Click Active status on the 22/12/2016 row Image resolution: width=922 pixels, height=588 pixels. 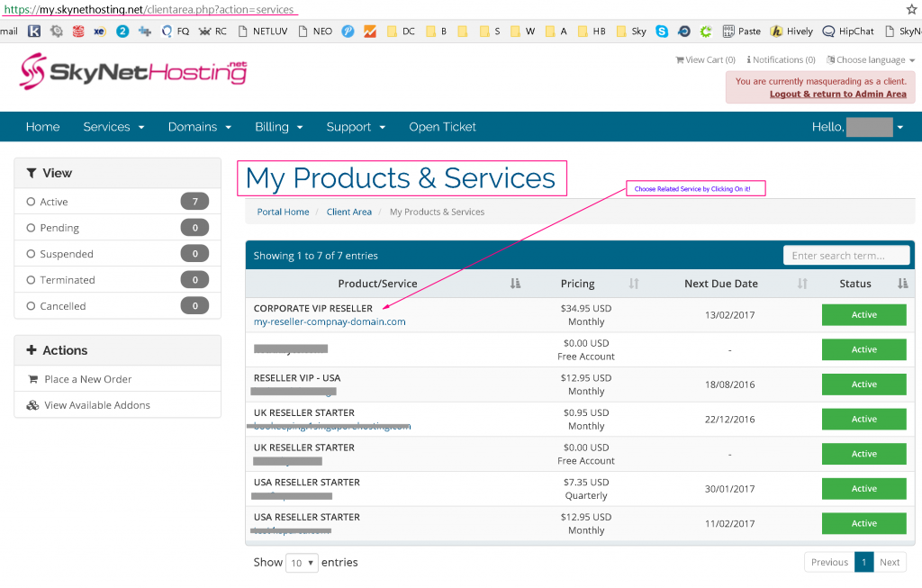tap(863, 420)
